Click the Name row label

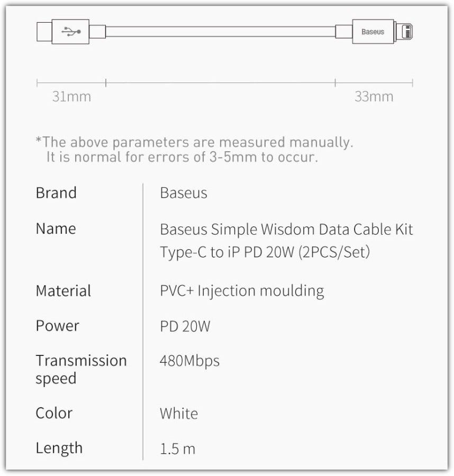[56, 229]
